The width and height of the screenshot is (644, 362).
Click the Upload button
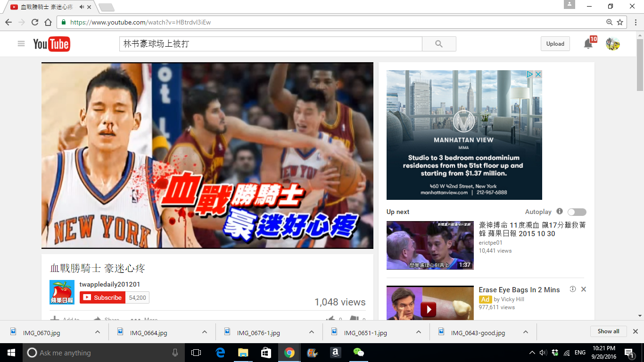555,44
